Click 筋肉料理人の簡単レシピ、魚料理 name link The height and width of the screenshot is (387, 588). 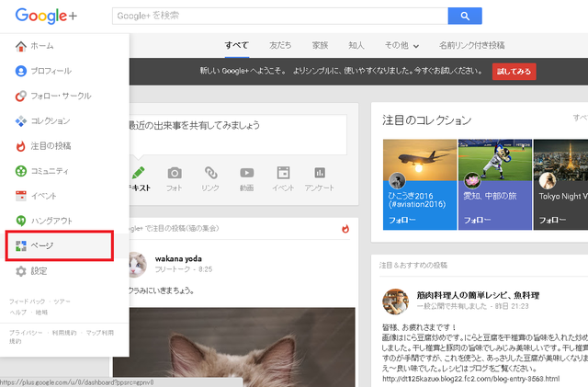[478, 295]
